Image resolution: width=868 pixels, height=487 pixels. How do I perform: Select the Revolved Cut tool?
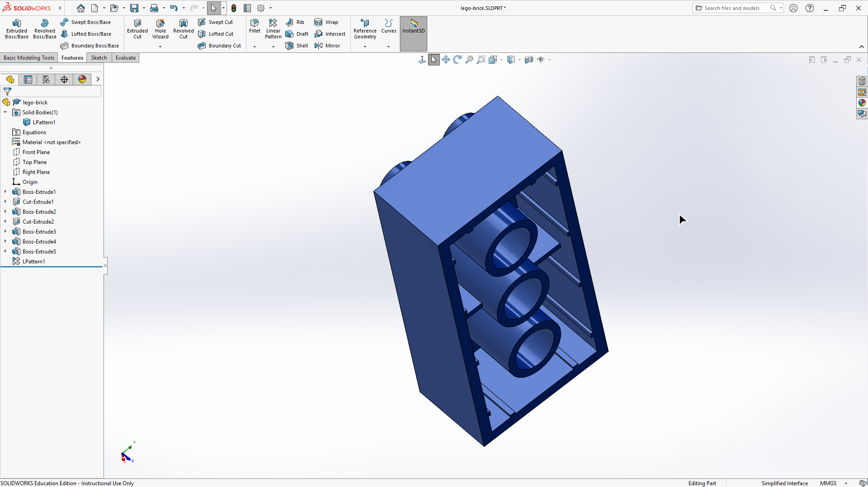183,29
